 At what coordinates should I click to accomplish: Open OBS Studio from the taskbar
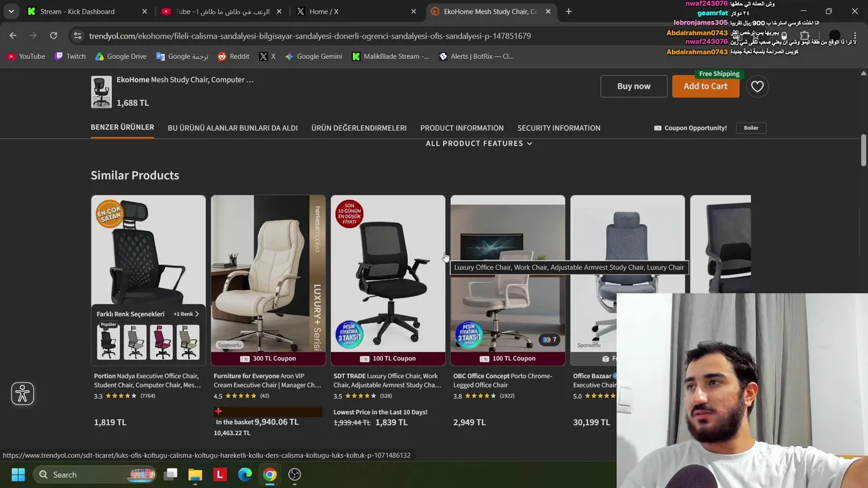[x=294, y=474]
